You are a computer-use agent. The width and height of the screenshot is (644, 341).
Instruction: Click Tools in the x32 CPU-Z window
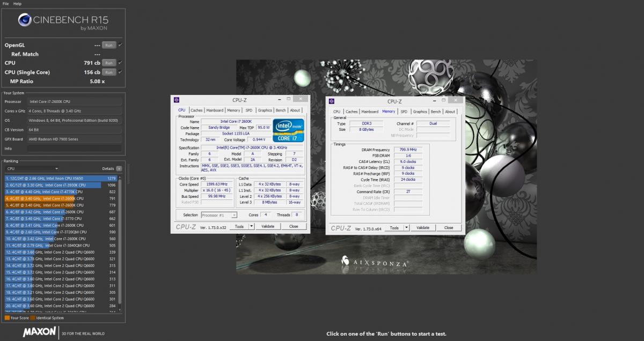(x=239, y=227)
